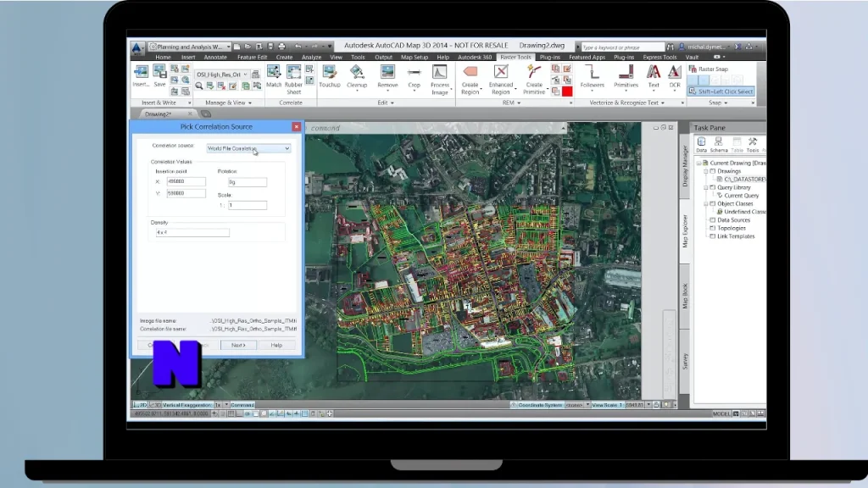Screen dimensions: 868x488
Task: Open the AutoCAD application menu button
Action: (x=136, y=47)
